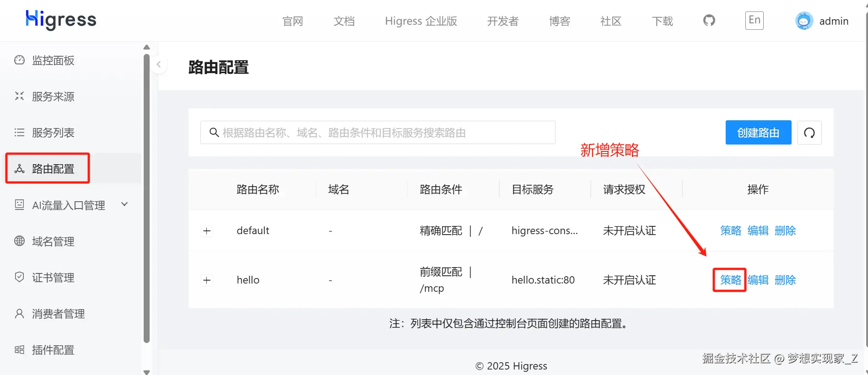Click 未开启认证 in the hello row
Viewport: 868px width, 375px height.
point(629,280)
